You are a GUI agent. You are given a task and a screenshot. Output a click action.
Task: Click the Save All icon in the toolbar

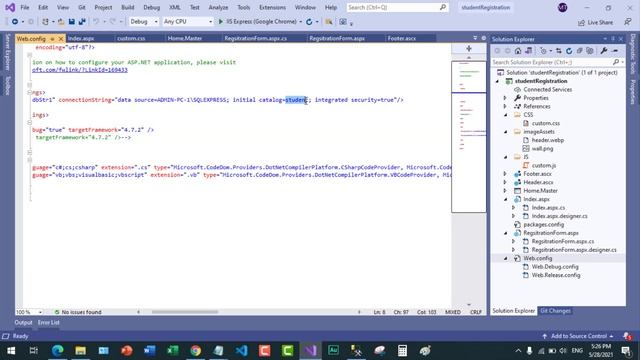tap(82, 22)
